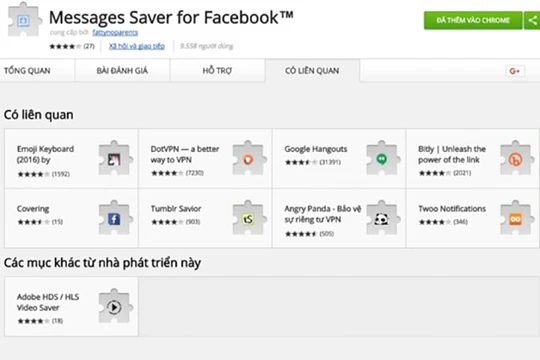Click the Covering rating count (15)
Viewport: 540px width, 360px height.
(57, 222)
